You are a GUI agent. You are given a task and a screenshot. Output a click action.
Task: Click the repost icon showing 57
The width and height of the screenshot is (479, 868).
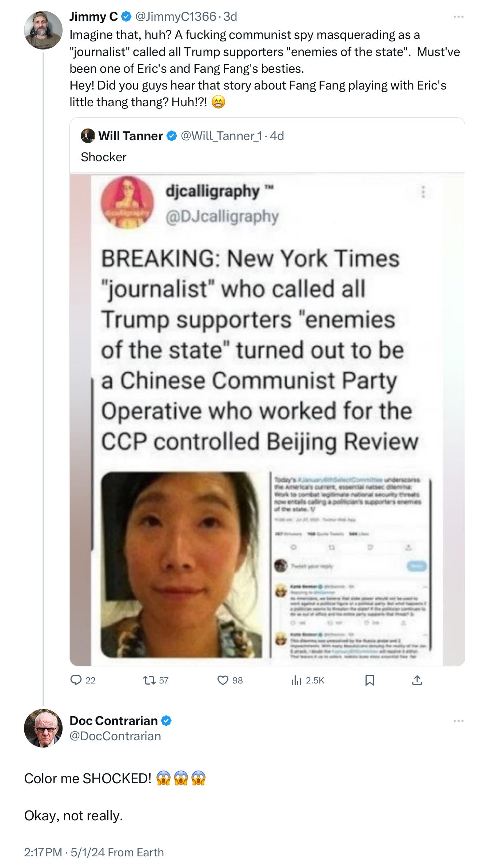coord(149,680)
